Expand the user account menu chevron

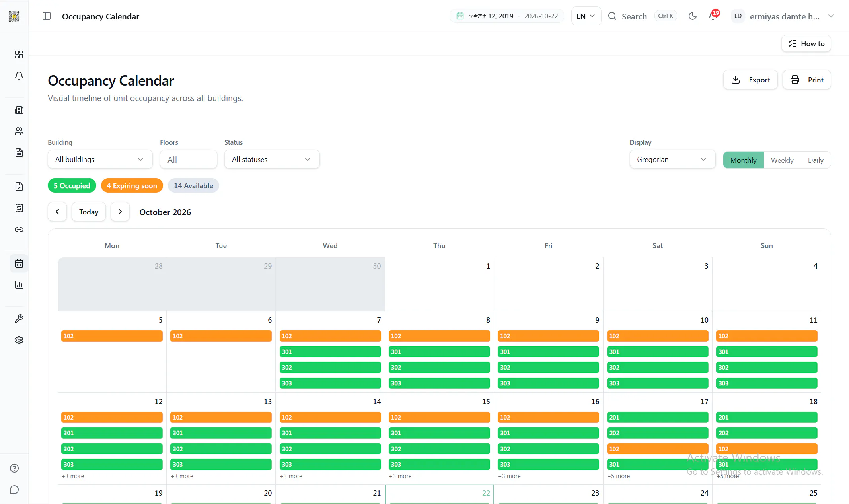coord(831,16)
